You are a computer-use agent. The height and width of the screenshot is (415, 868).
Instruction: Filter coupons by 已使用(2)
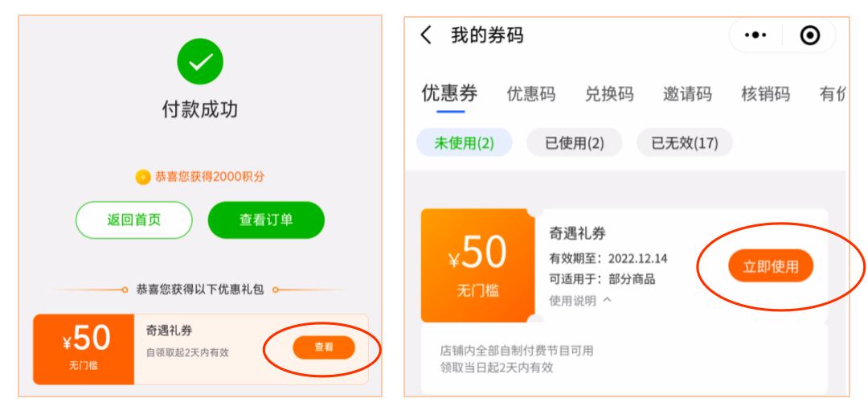tap(574, 143)
